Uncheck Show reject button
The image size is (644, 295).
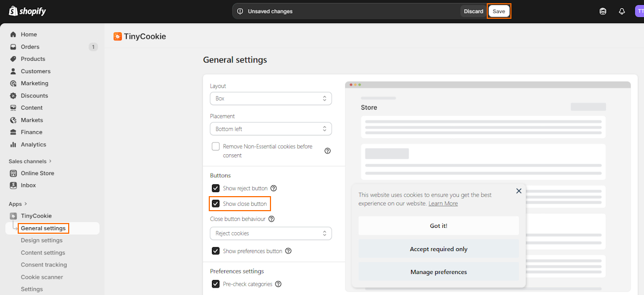[216, 188]
